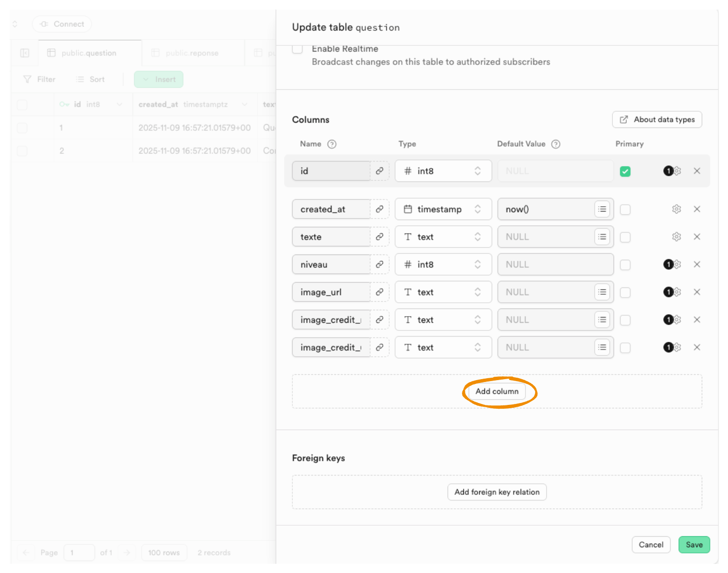Enable the Realtime checkbox
Image resolution: width=728 pixels, height=573 pixels.
pyautogui.click(x=298, y=49)
